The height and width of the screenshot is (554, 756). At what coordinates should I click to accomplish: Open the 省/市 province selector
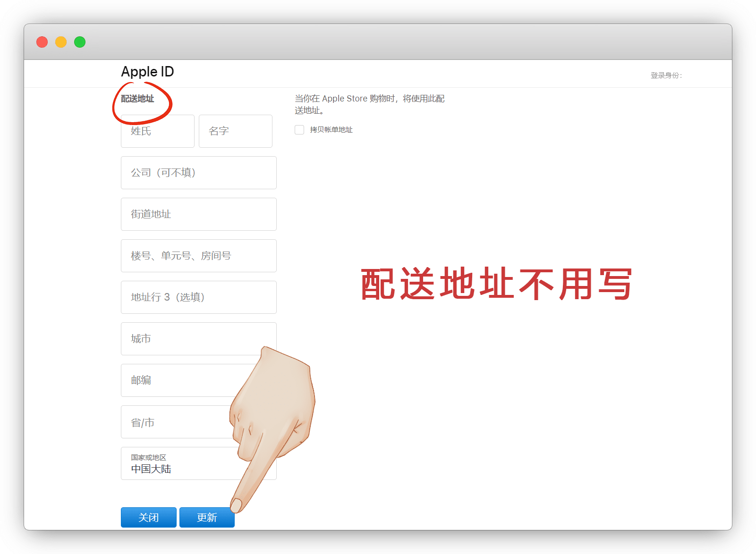pos(175,422)
